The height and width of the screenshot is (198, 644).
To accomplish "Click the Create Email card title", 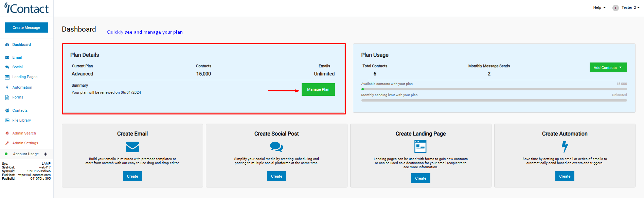I will coord(132,134).
